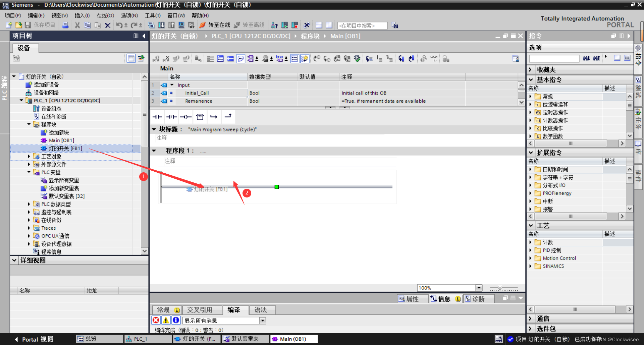644x345 pixels.
Task: Toggle network comments display icon
Action: coord(240,59)
